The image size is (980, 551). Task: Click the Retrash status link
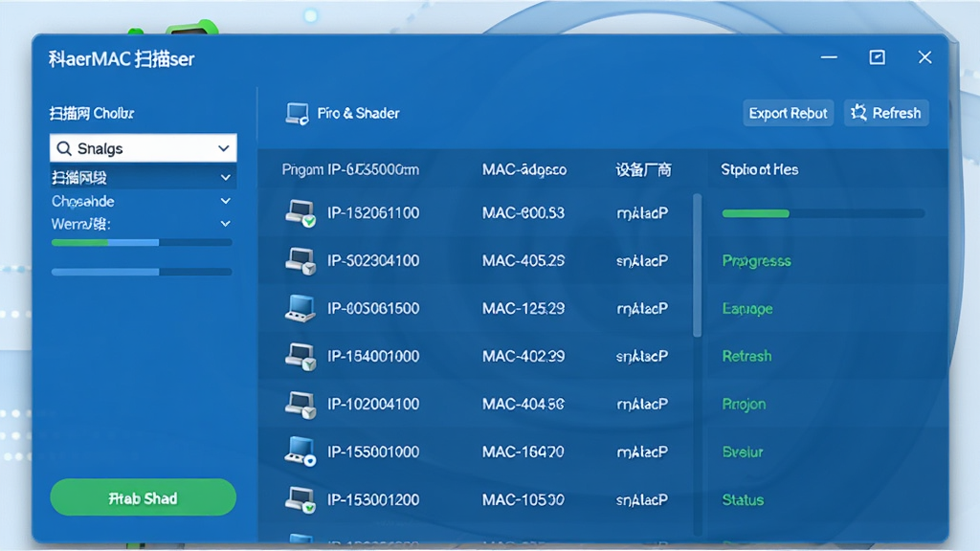(746, 356)
